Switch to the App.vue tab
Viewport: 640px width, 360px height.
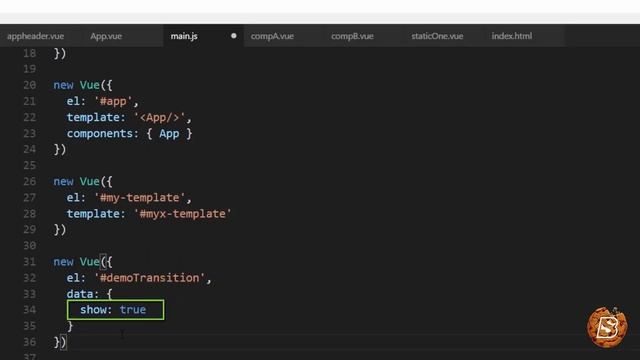106,36
